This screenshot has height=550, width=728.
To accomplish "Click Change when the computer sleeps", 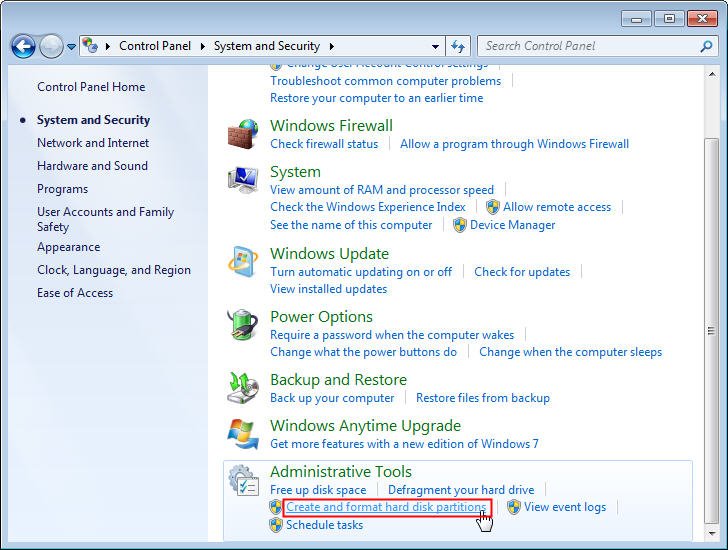I will coord(570,352).
